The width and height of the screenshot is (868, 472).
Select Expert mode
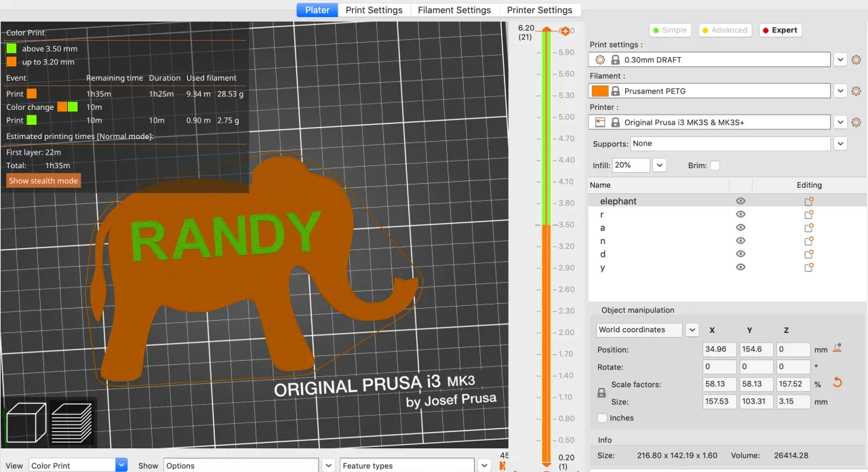[779, 30]
